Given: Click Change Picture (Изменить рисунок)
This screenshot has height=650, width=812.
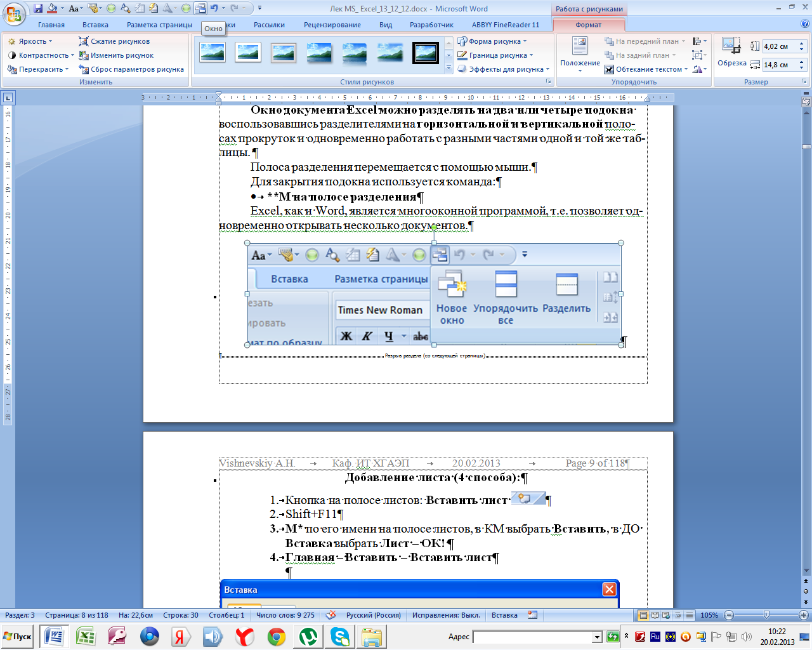Looking at the screenshot, I should [x=116, y=55].
